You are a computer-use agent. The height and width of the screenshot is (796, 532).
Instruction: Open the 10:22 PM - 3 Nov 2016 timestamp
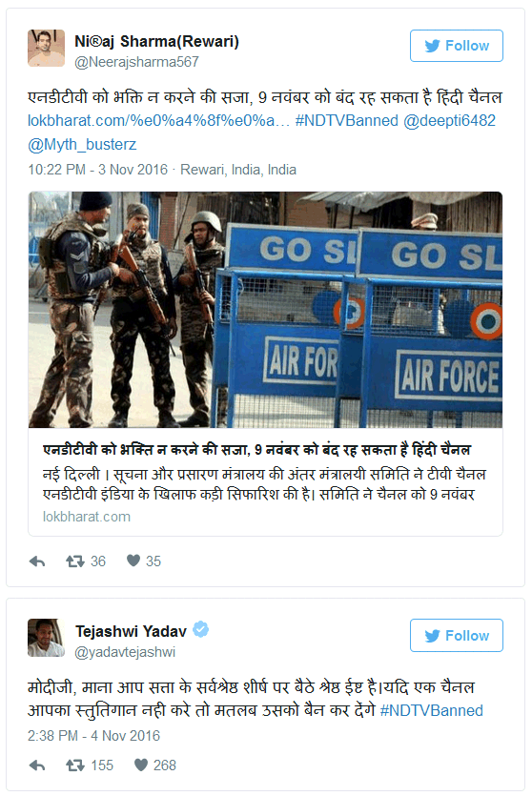tap(97, 170)
